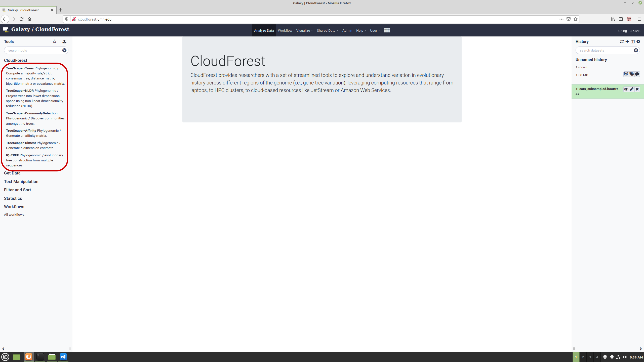Open the TreeScaper-Dimest tool
Image resolution: width=644 pixels, height=362 pixels.
pos(21,143)
